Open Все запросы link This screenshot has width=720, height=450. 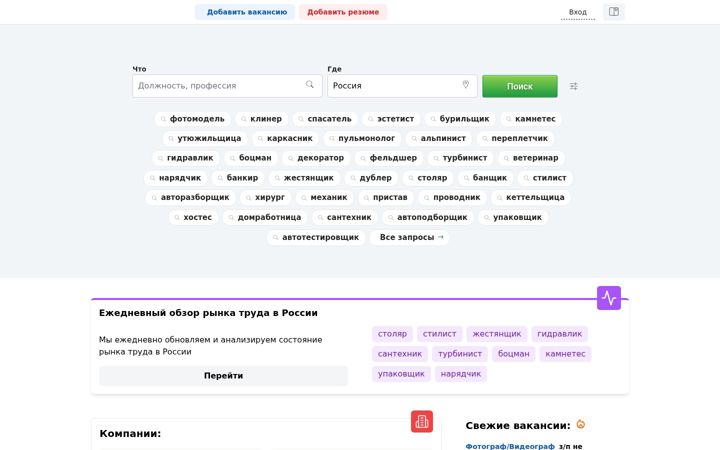[410, 237]
